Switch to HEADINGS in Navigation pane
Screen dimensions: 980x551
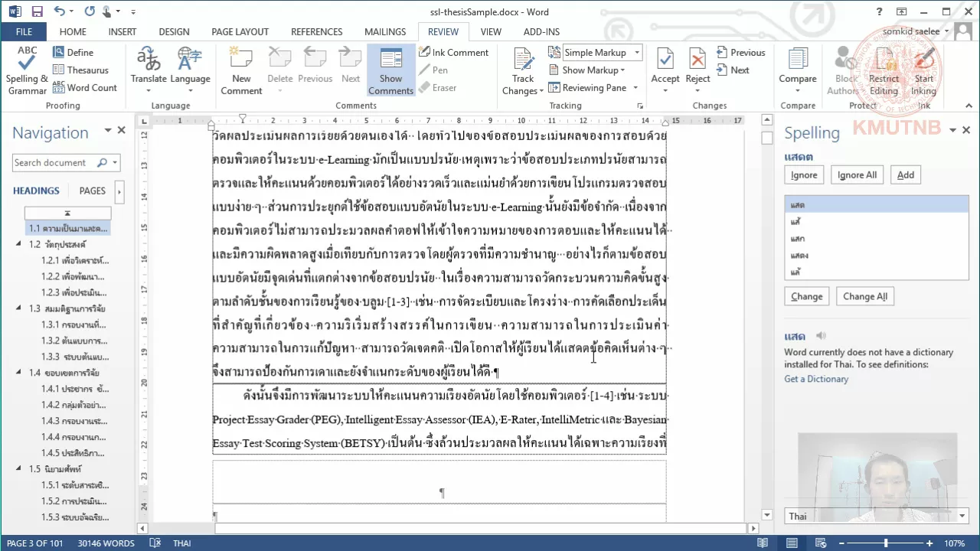36,191
